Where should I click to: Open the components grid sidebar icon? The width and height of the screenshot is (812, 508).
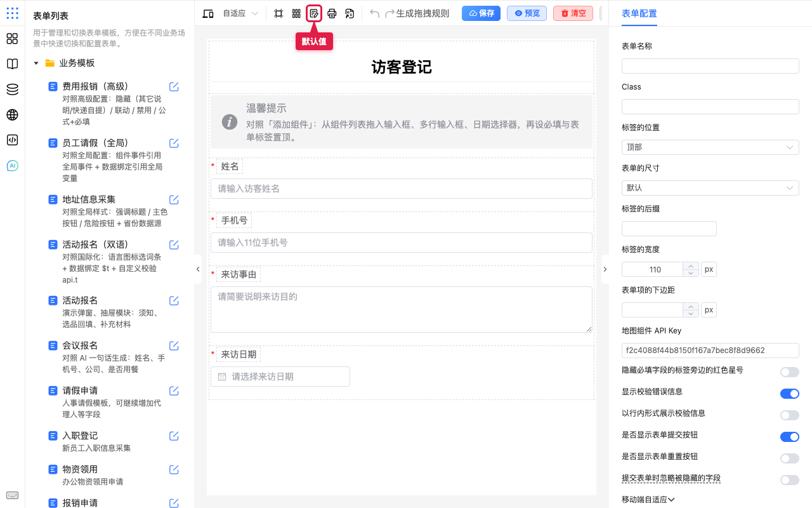[12, 39]
